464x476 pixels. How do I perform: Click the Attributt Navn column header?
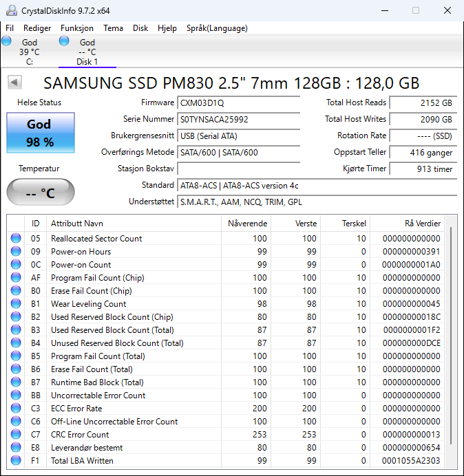134,224
